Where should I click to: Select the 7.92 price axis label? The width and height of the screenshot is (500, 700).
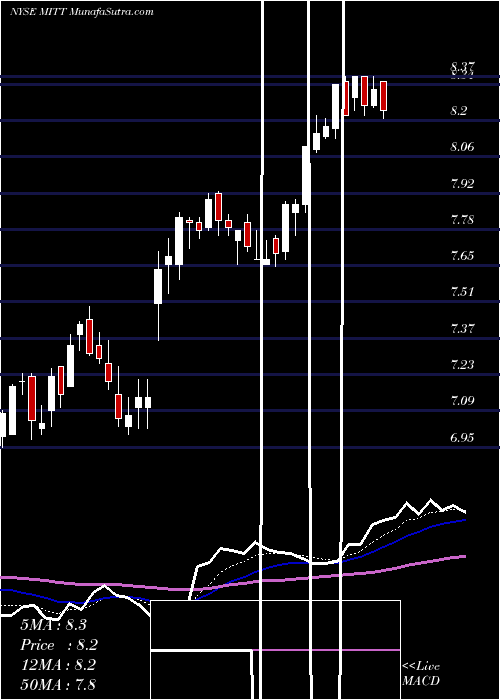[x=462, y=183]
